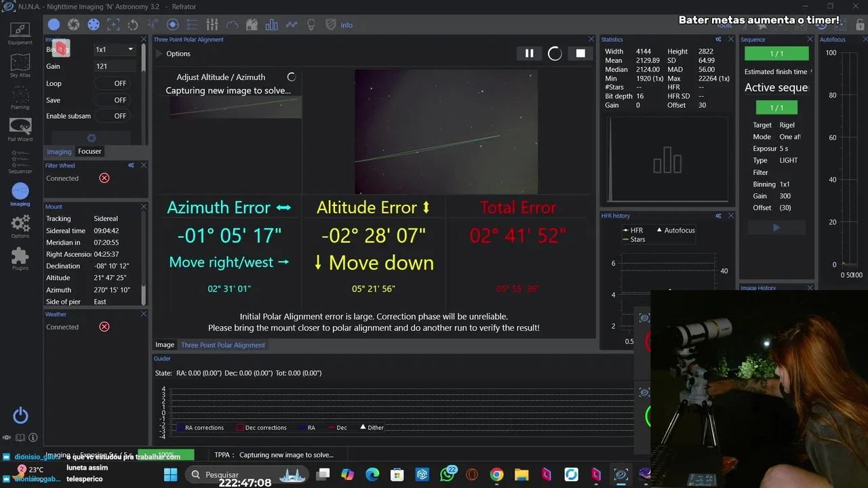Close the Filter Wheel panel
This screenshot has width=868, height=488.
click(x=144, y=165)
